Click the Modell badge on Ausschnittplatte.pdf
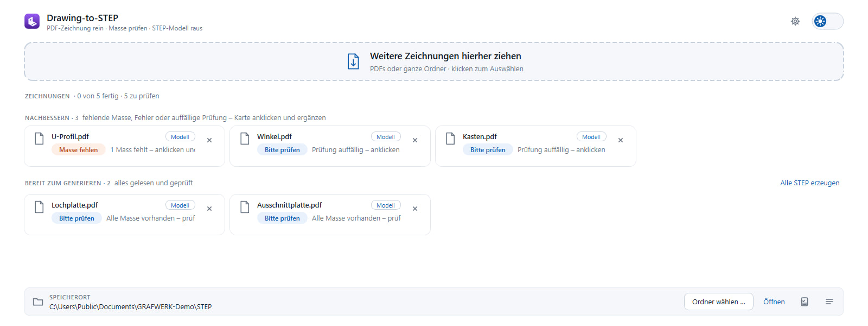 pos(386,205)
